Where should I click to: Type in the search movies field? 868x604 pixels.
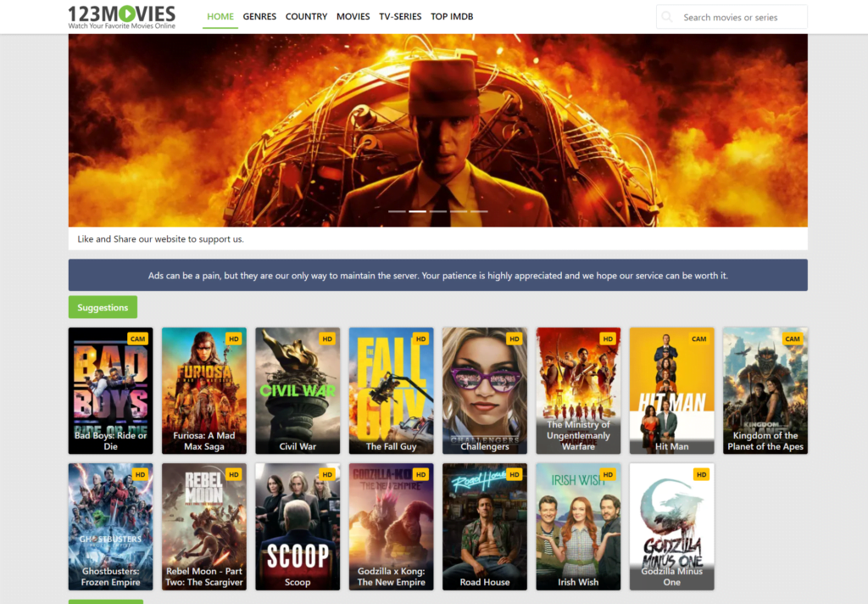pyautogui.click(x=737, y=17)
